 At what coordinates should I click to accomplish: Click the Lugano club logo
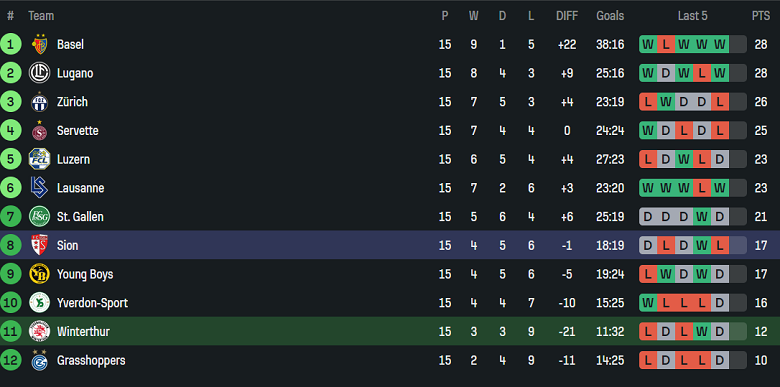[x=39, y=73]
